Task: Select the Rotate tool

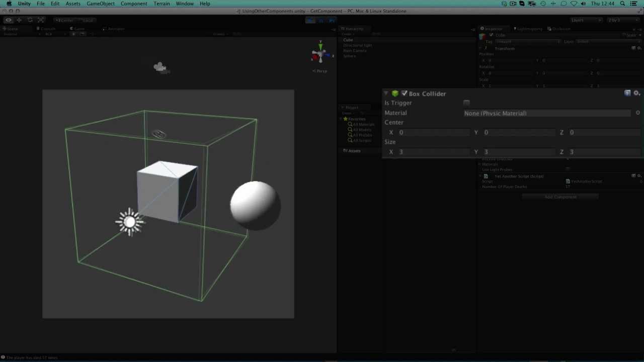Action: [30, 20]
